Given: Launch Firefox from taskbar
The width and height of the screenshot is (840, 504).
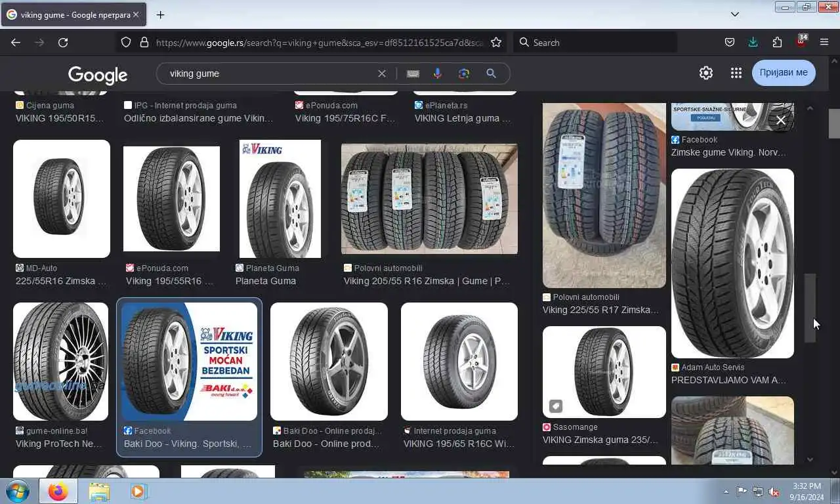Looking at the screenshot, I should 58,491.
